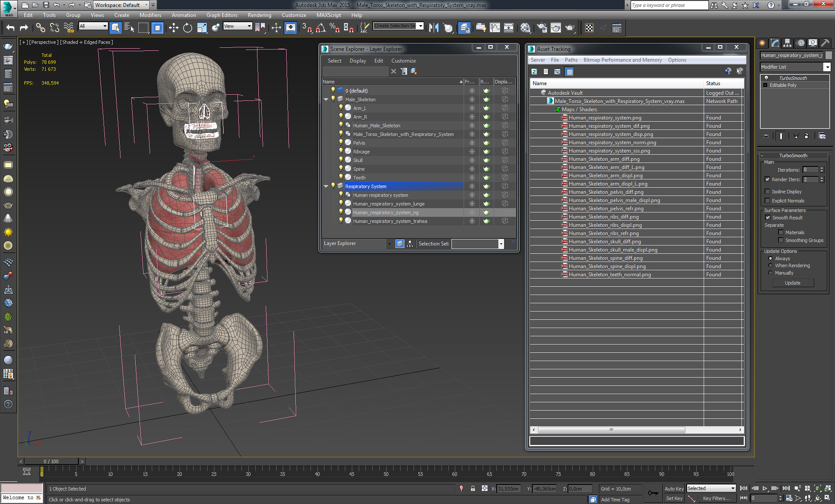Toggle 3D Snaps icon

pos(307,28)
